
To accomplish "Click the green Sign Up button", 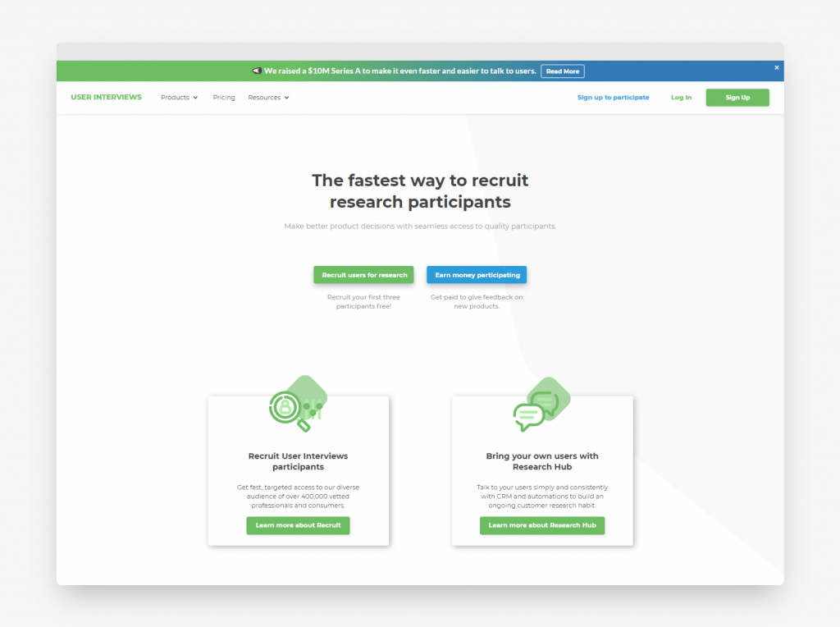I will coord(737,98).
